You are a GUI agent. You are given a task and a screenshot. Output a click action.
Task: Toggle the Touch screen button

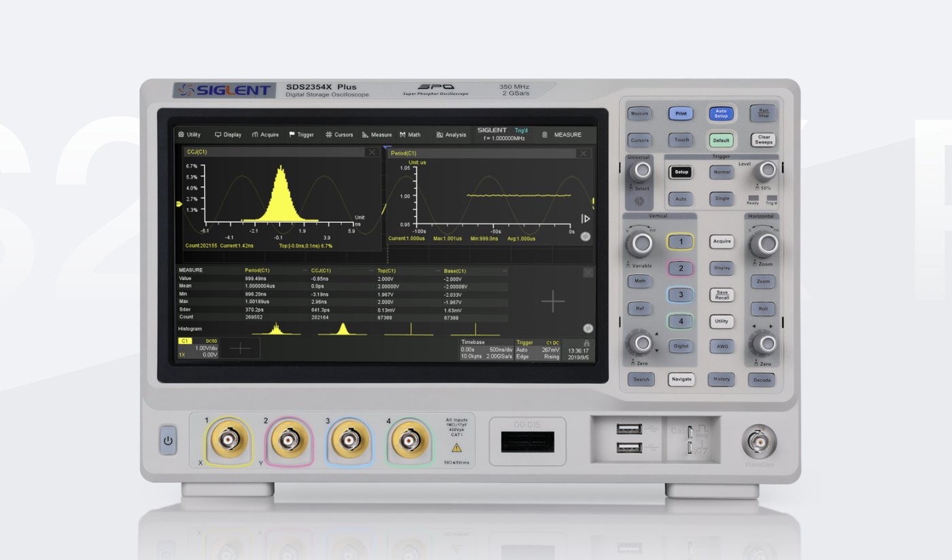681,140
